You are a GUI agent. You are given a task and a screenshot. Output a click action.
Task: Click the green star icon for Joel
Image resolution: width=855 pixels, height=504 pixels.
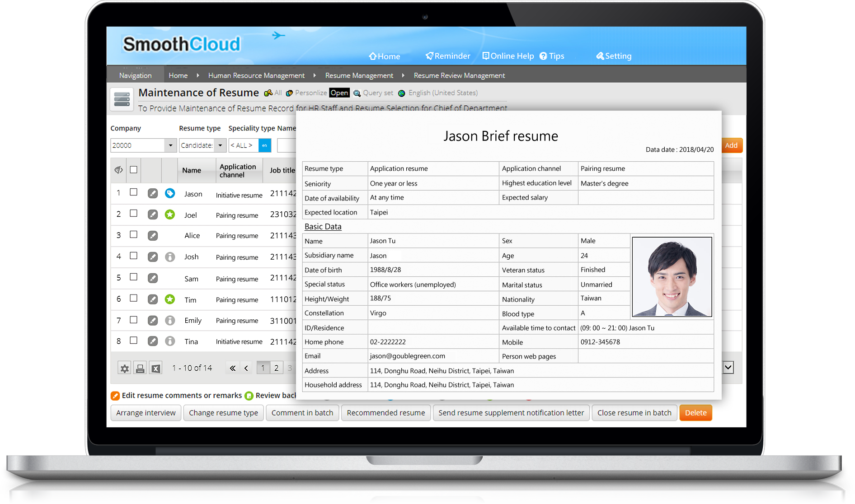tap(170, 215)
